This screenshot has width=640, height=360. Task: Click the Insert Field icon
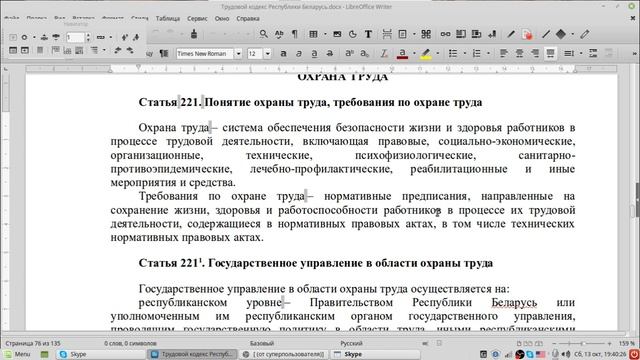pyautogui.click(x=402, y=34)
